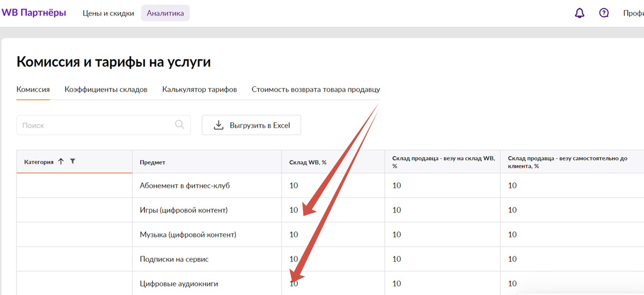Select the Цифровые аудиокниги row
Viewport: 644px width, 295px height.
[x=330, y=283]
